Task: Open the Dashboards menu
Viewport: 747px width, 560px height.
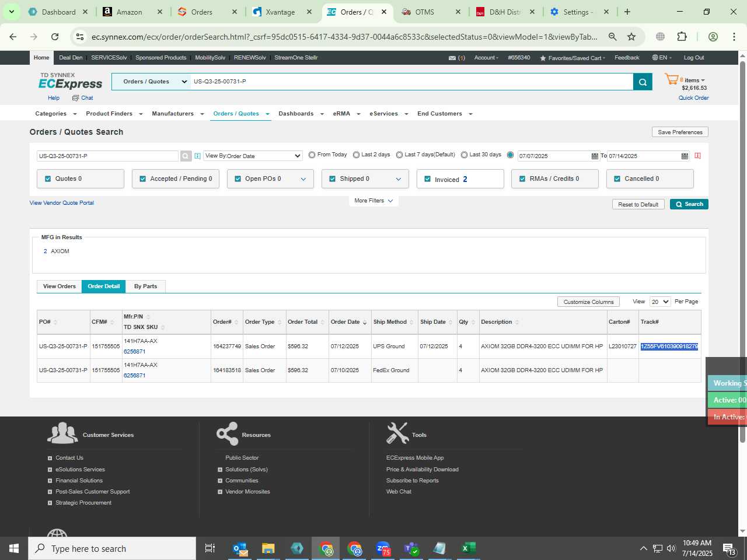Action: (301, 114)
